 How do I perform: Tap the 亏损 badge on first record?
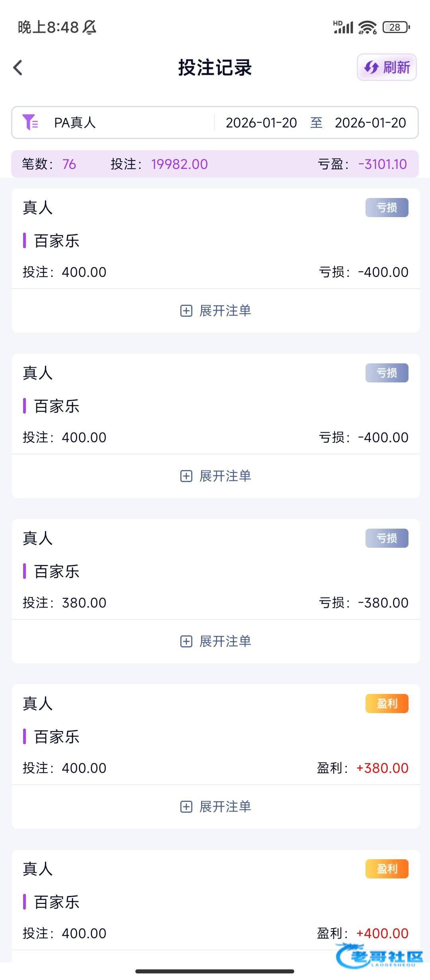coord(387,208)
